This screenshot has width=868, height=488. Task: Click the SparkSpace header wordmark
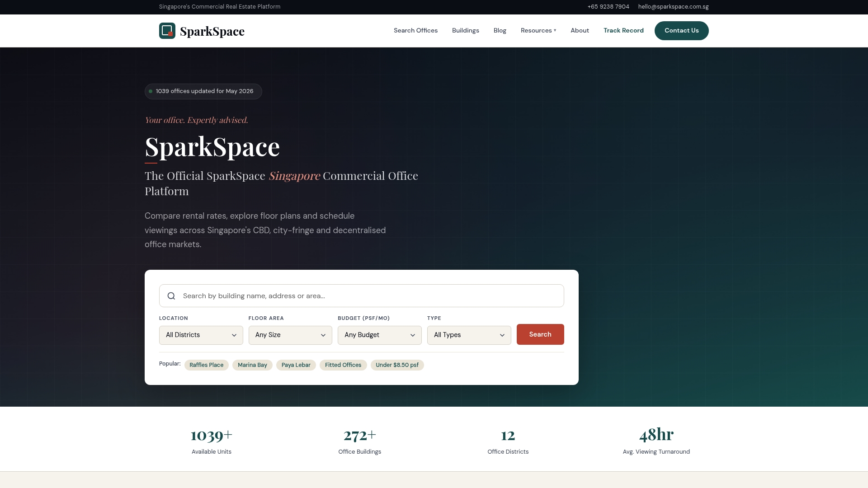click(x=212, y=31)
